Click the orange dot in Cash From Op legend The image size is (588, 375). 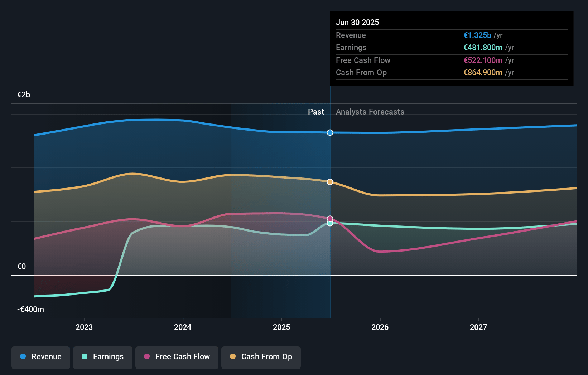[x=233, y=356]
